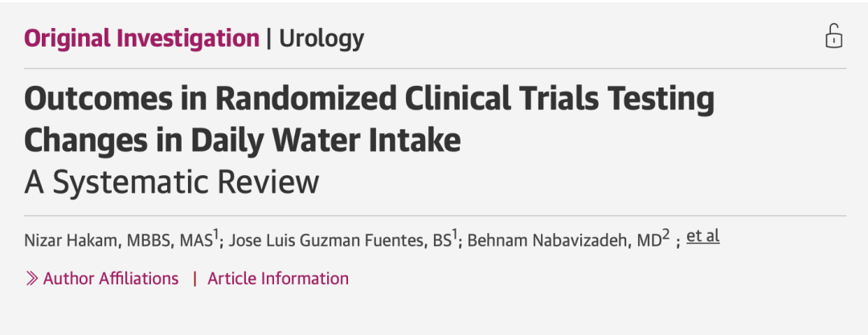Open the Urology specialty category
Viewport: 868px width, 335px height.
click(x=321, y=38)
